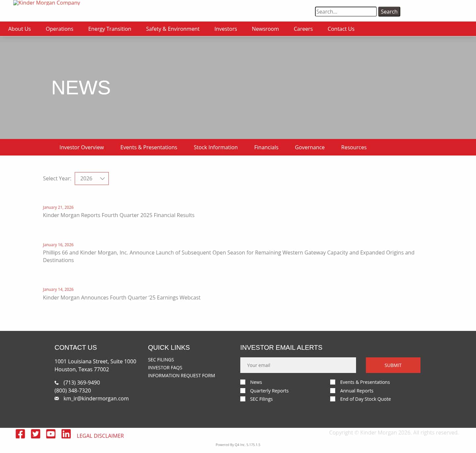
Task: Switch to the Financials tab
Action: pyautogui.click(x=266, y=147)
